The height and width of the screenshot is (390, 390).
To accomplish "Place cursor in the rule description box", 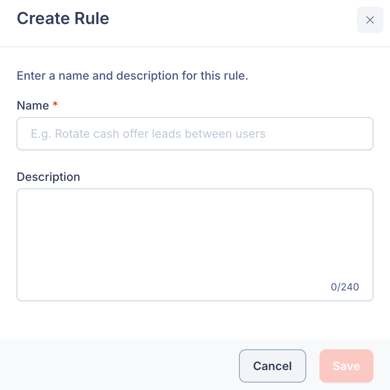I will [x=195, y=245].
